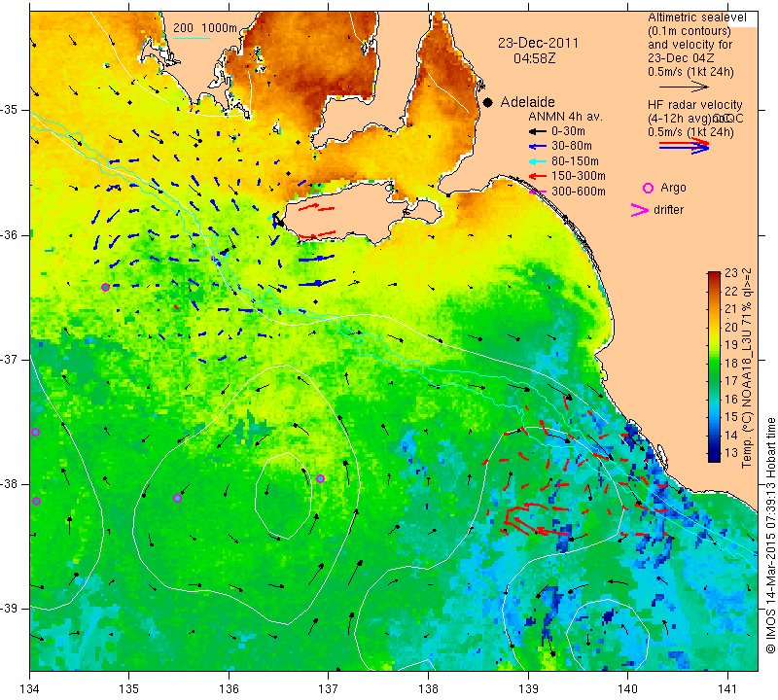Select Argo float at left edge near 38.1S
778x700 pixels.
pos(36,501)
